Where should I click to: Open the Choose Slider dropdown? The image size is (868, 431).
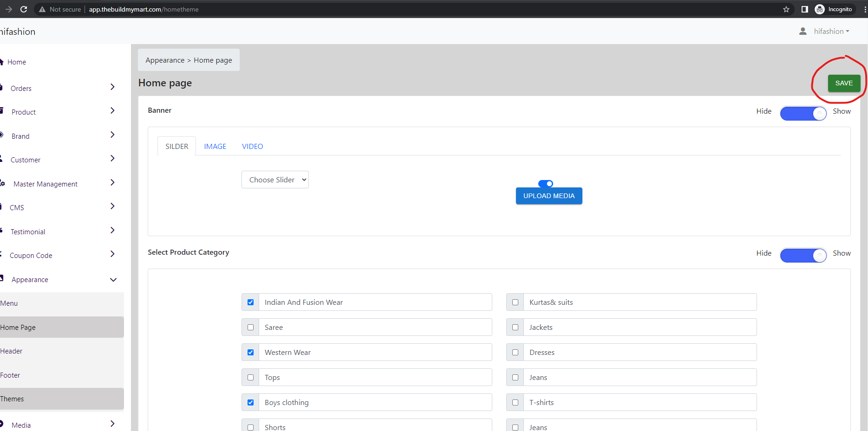(275, 180)
